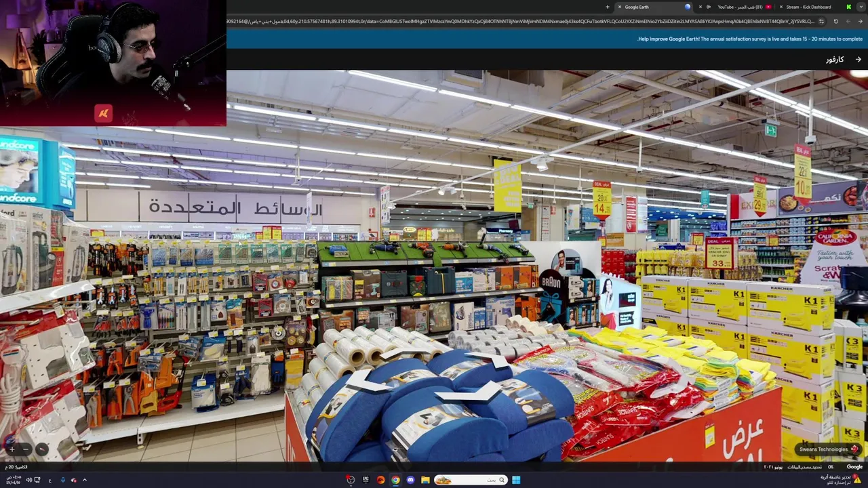Viewport: 868px width, 488px height.
Task: Close the Google Earth tab
Action: pyautogui.click(x=619, y=7)
